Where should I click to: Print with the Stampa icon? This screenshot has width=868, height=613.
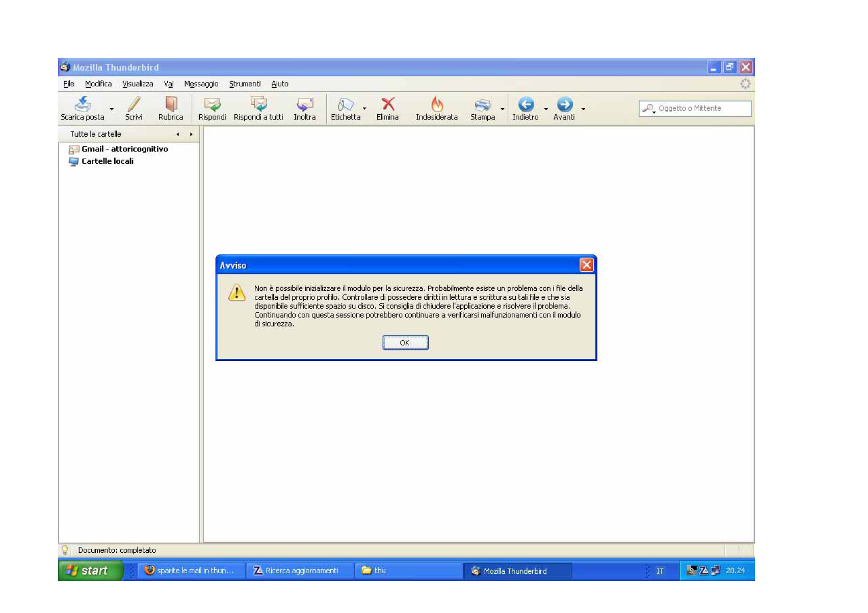[x=482, y=105]
